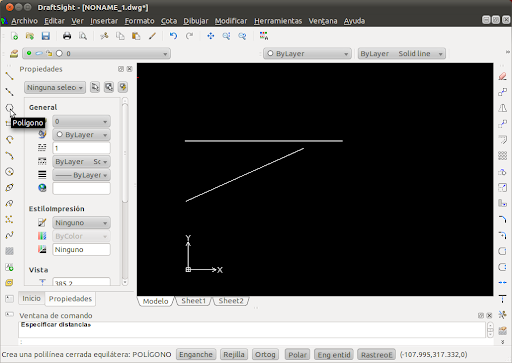Viewport: 512px width, 363px height.
Task: Click the Propiedades panel vertical scrollbar
Action: pyautogui.click(x=125, y=191)
